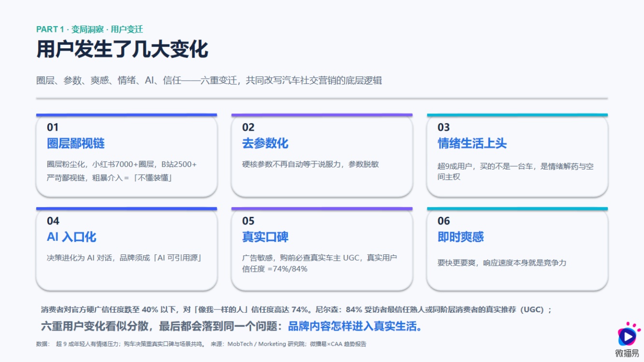Click the text 超9成用户，买的不是一台车
The width and height of the screenshot is (644, 362).
tap(516, 171)
